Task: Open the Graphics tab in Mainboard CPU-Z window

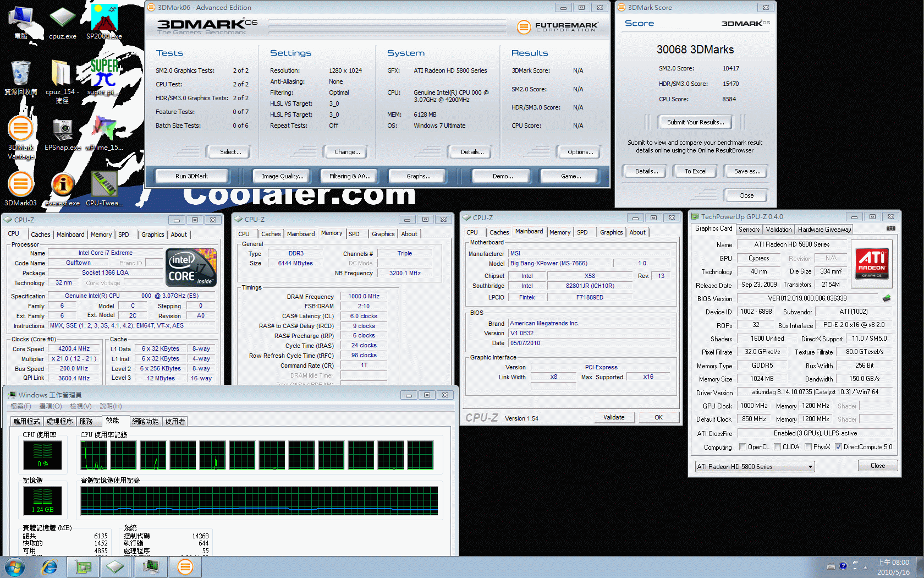Action: [611, 232]
